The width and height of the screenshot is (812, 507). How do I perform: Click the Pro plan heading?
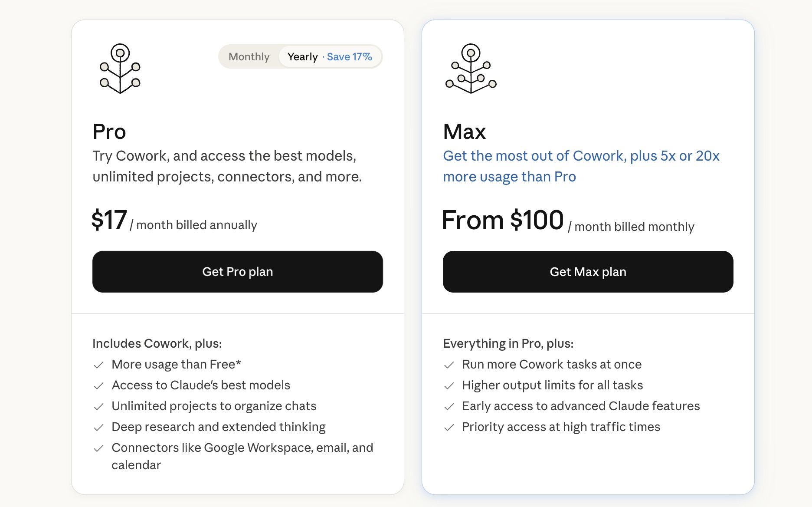point(109,132)
